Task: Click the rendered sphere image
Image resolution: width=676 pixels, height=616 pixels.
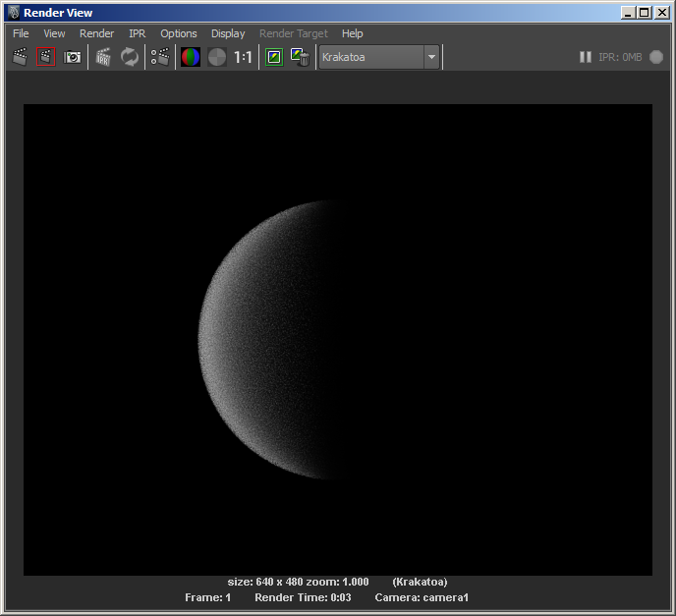Action: click(338, 340)
